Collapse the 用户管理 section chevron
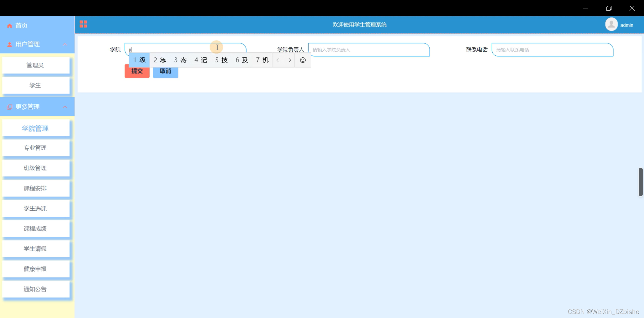Screen dimensions: 644x318 (65, 44)
